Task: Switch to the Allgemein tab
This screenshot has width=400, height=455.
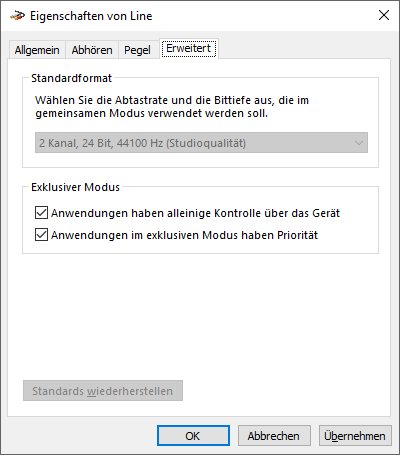Action: (x=37, y=50)
